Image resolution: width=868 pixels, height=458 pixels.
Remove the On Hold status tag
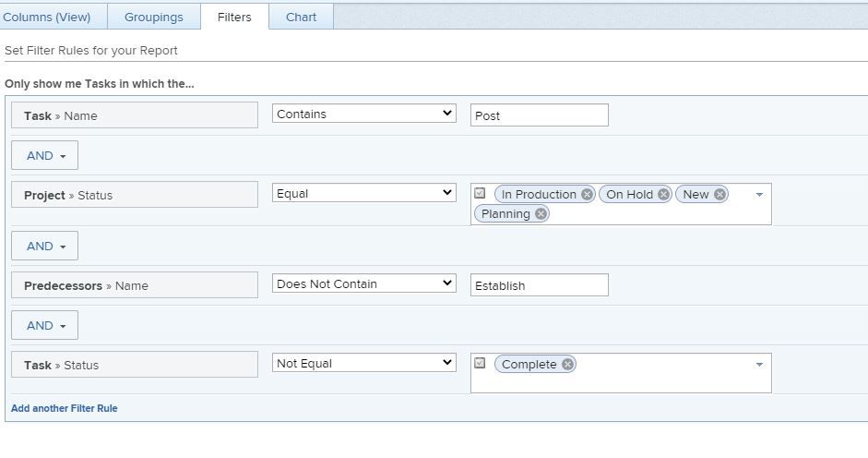click(663, 195)
